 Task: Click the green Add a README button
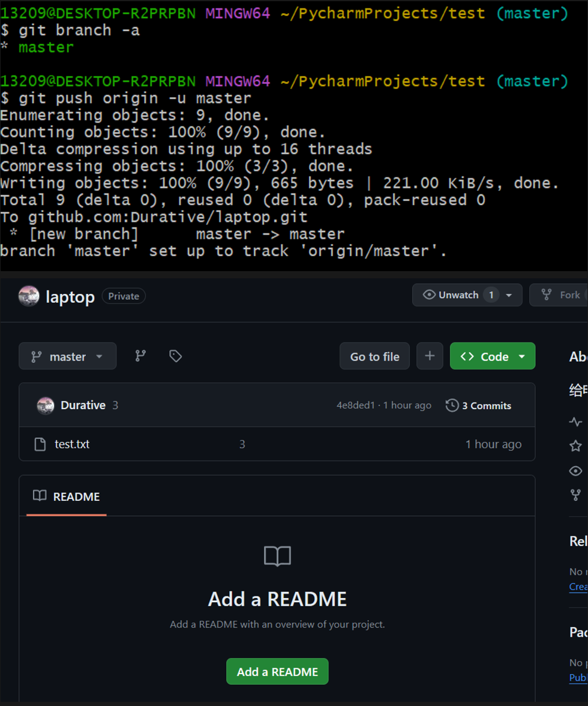(x=277, y=672)
